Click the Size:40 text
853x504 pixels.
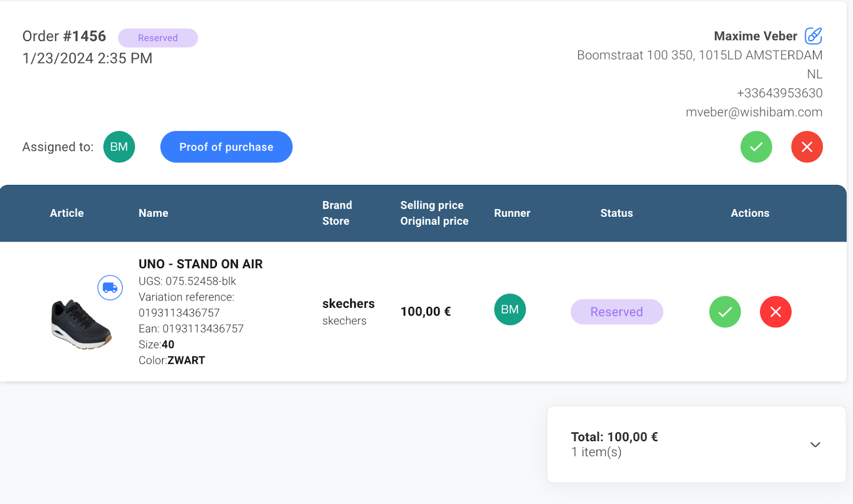(156, 345)
